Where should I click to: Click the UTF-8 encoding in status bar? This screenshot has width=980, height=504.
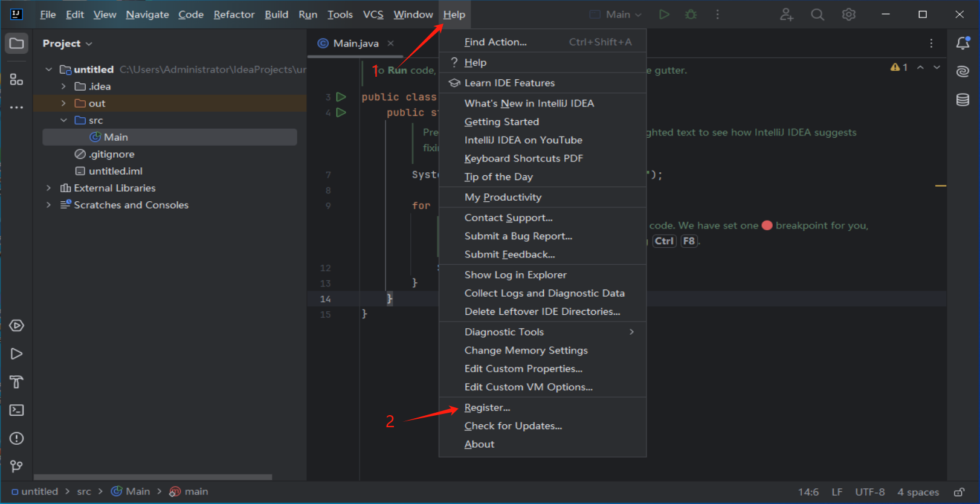tap(870, 492)
